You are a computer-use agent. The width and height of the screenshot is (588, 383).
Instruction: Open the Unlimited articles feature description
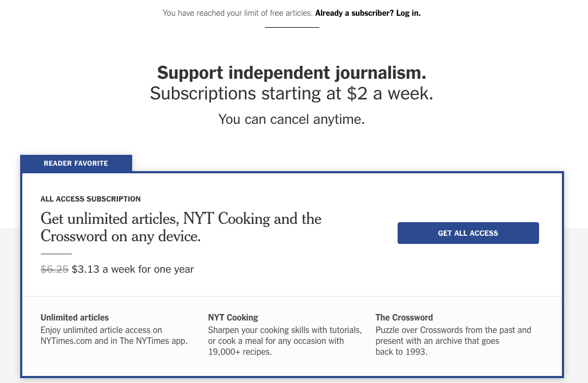[114, 335]
